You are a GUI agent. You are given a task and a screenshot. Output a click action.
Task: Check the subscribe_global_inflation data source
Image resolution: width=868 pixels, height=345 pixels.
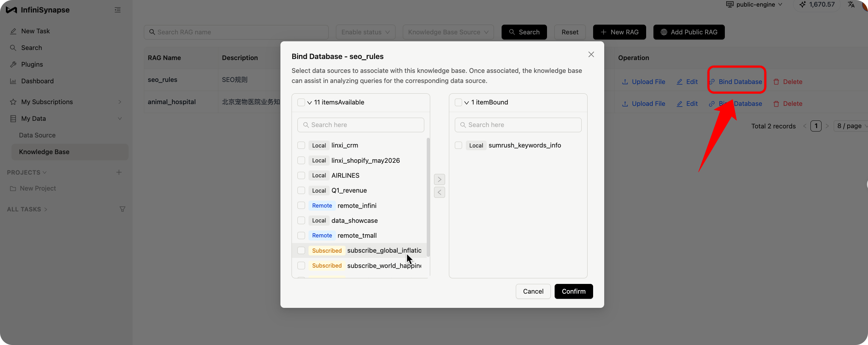pyautogui.click(x=301, y=250)
